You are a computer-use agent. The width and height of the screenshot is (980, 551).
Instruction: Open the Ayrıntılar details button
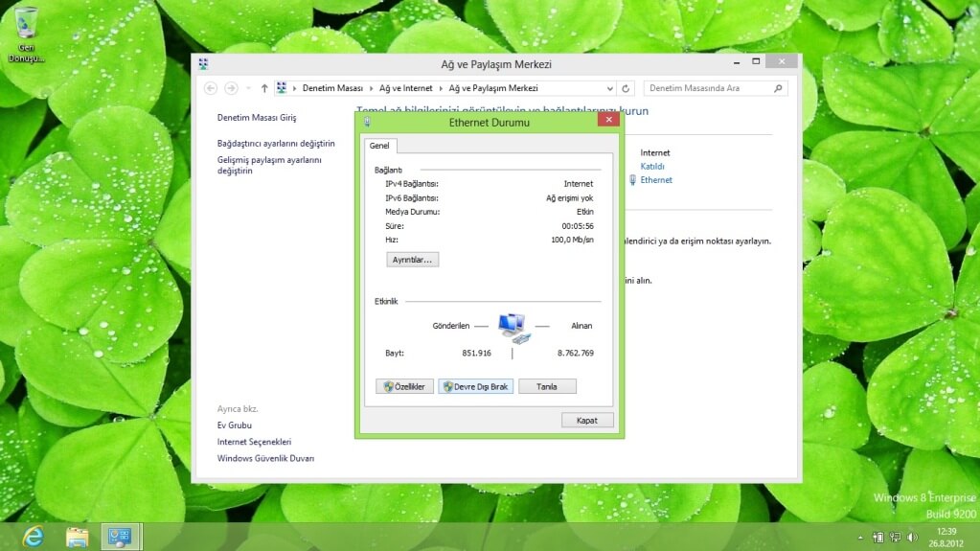point(412,260)
